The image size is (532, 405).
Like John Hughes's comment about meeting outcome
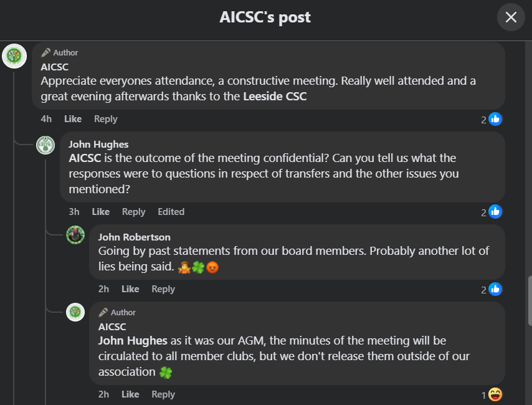(x=101, y=212)
